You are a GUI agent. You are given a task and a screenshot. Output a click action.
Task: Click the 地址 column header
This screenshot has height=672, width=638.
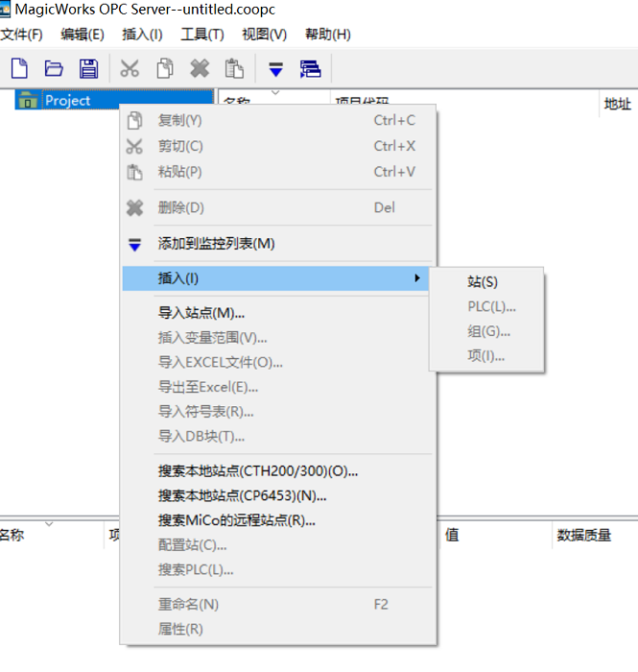[618, 104]
